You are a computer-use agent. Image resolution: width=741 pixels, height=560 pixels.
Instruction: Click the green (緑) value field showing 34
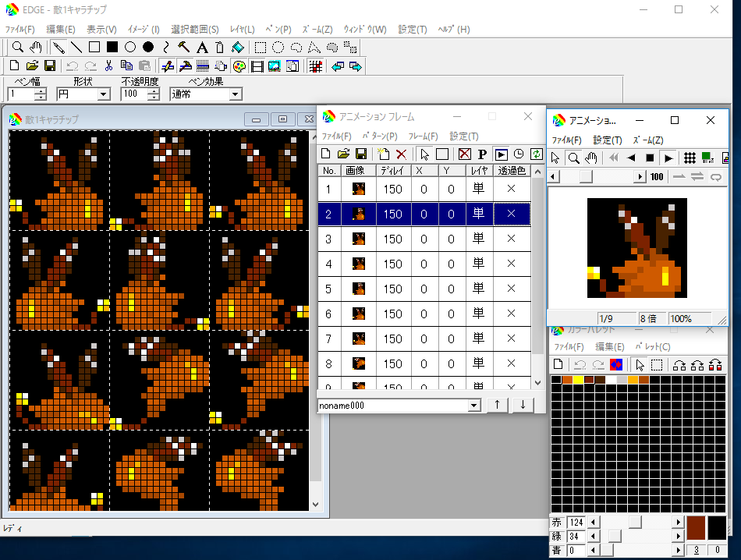tap(576, 537)
